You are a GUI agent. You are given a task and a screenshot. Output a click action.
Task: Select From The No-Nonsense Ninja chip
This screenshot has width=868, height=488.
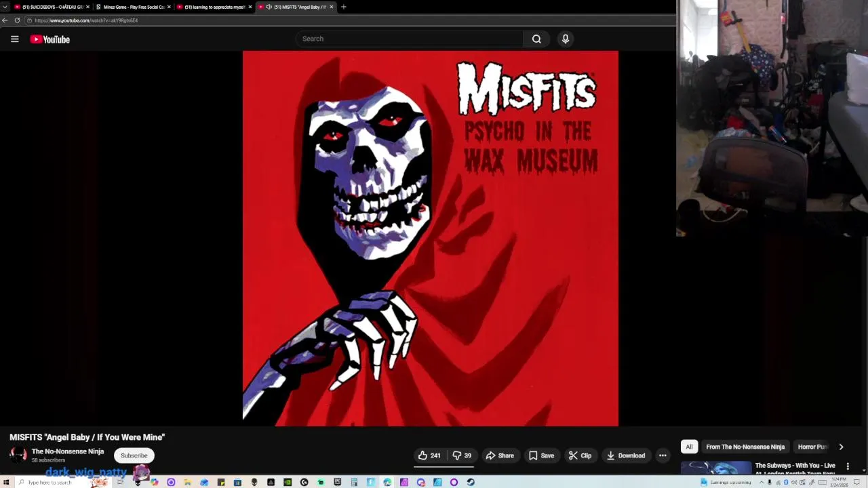[x=745, y=447]
